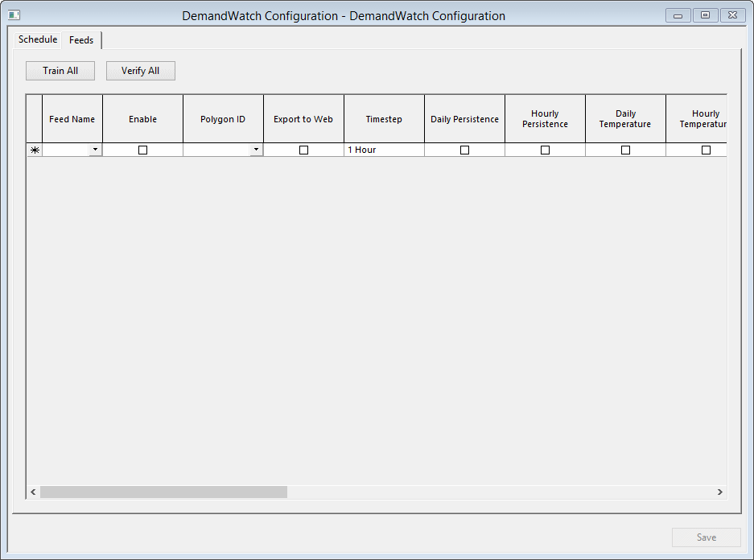
Task: Open the Timestep cell showing 1 Hour
Action: pyautogui.click(x=384, y=149)
